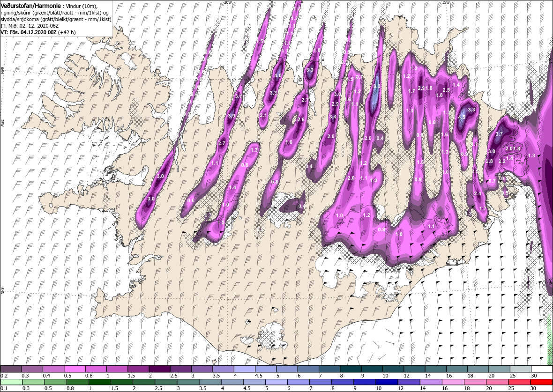Click the "2.8" precipitation value on map
The image size is (553, 392).
click(x=490, y=161)
